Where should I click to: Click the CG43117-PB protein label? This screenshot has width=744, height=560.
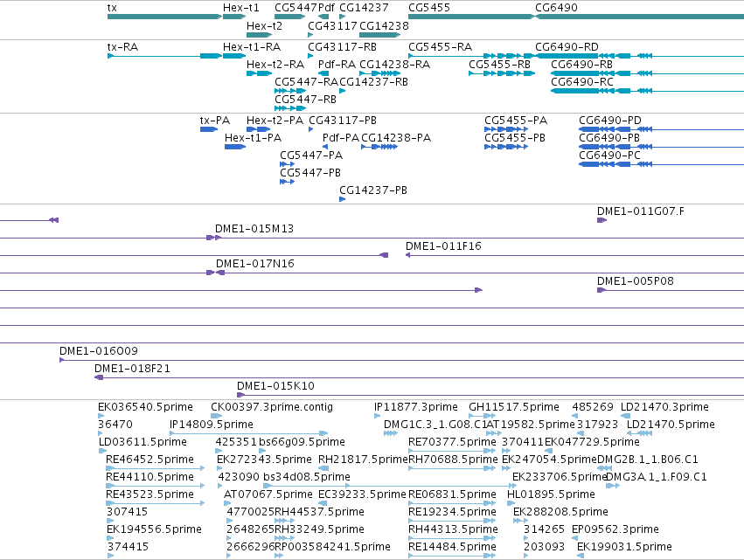click(343, 120)
